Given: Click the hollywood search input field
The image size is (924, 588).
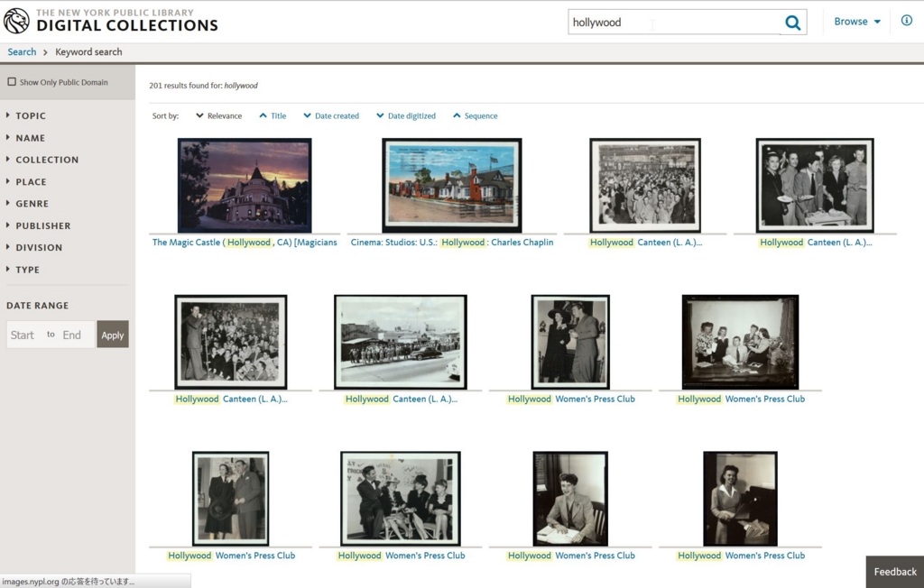Looking at the screenshot, I should [x=674, y=23].
